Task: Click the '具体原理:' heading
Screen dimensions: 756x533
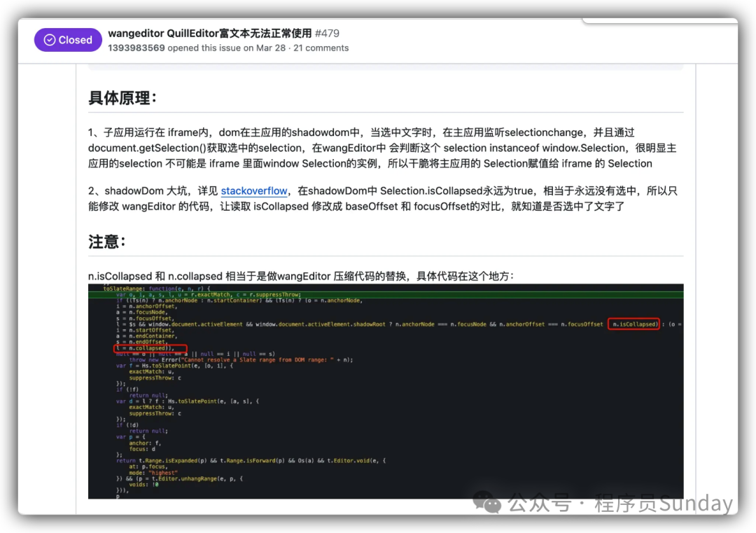Action: click(x=122, y=98)
